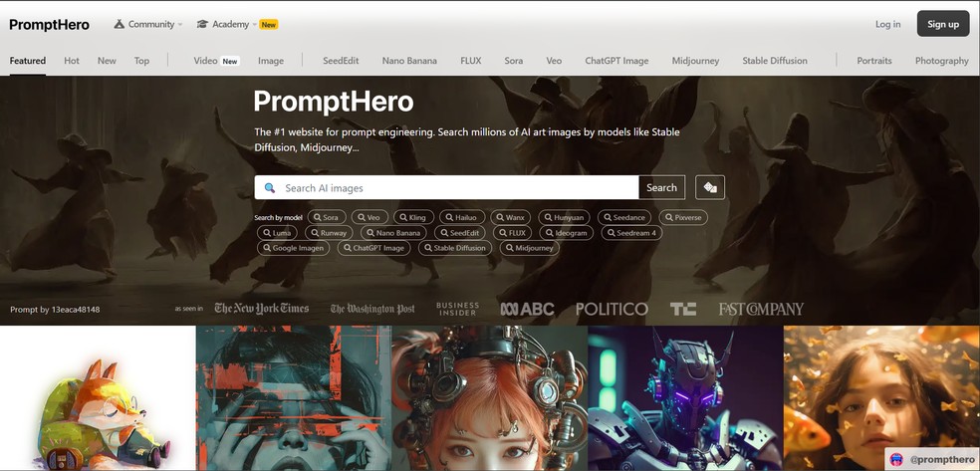This screenshot has width=980, height=471.
Task: Filter by Veo in navigation bar
Action: point(554,61)
